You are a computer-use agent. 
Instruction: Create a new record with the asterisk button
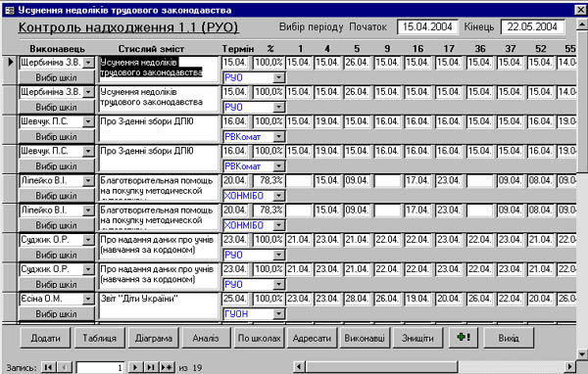pyautogui.click(x=167, y=367)
